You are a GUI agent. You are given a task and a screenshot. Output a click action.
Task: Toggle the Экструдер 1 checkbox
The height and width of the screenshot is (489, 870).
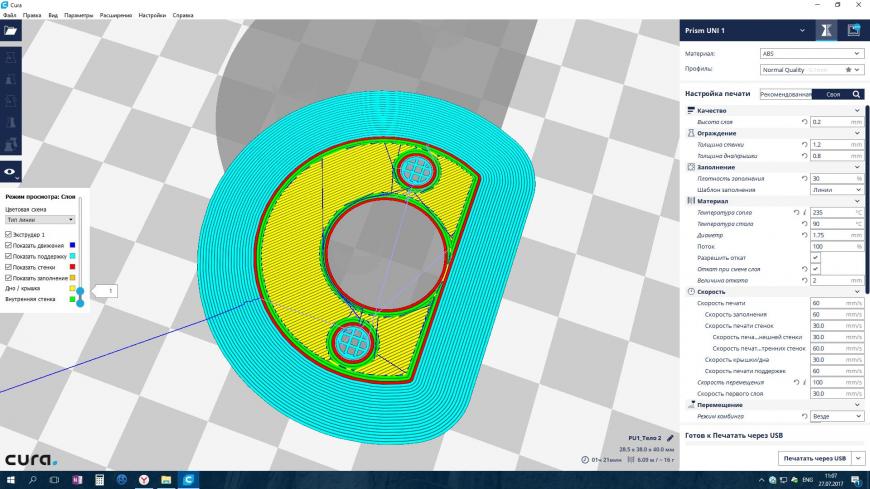pos(8,235)
